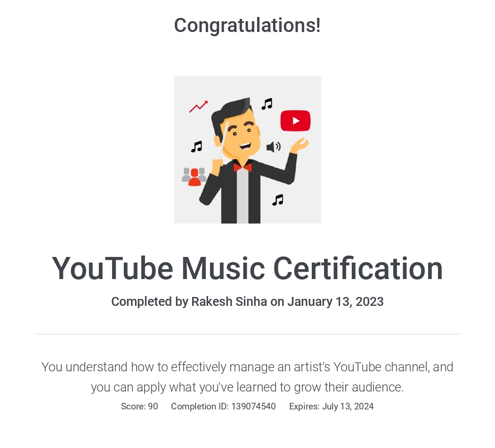Screen dimensions: 495x448
Task: Click the music note under raised arm
Action: (278, 200)
